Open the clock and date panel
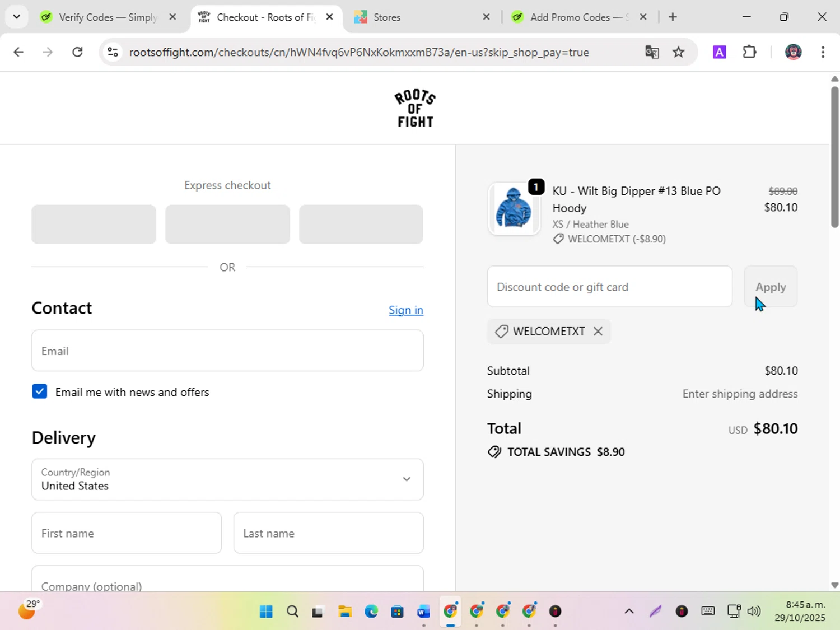This screenshot has width=840, height=630. coord(800,612)
